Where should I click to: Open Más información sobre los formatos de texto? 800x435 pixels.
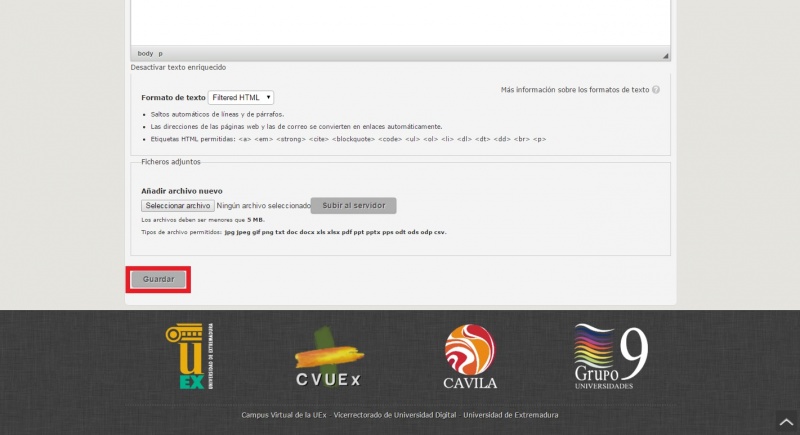pos(575,90)
